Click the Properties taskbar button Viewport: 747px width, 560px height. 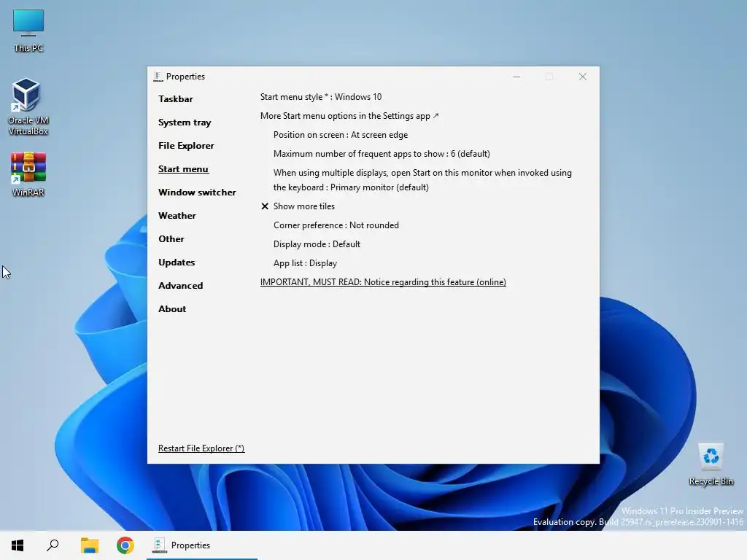(x=202, y=545)
